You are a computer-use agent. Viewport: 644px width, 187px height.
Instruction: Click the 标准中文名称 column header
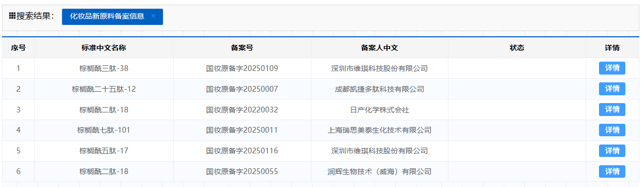tap(103, 48)
